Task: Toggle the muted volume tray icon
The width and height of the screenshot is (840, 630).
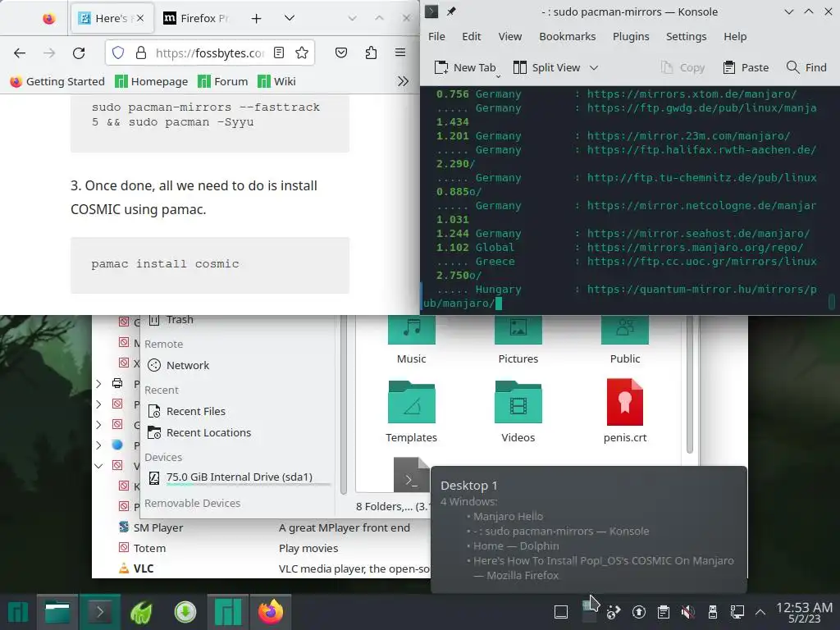Action: pyautogui.click(x=688, y=612)
